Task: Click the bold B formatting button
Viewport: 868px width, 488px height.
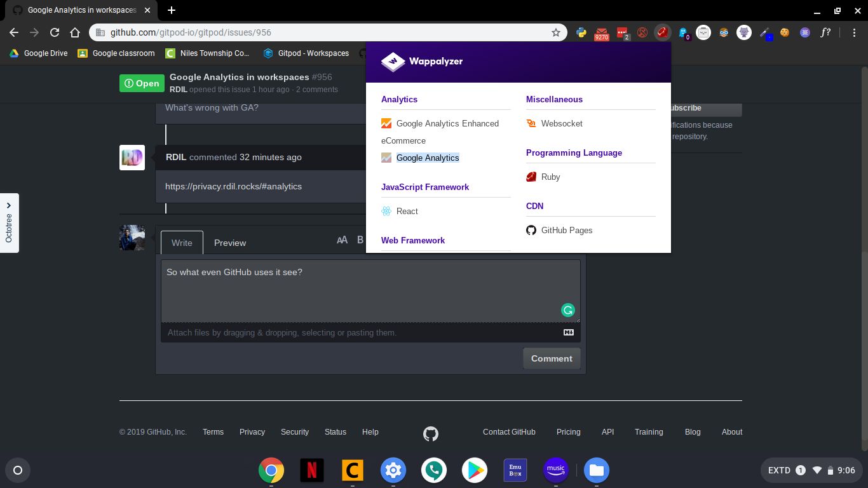Action: coord(360,240)
